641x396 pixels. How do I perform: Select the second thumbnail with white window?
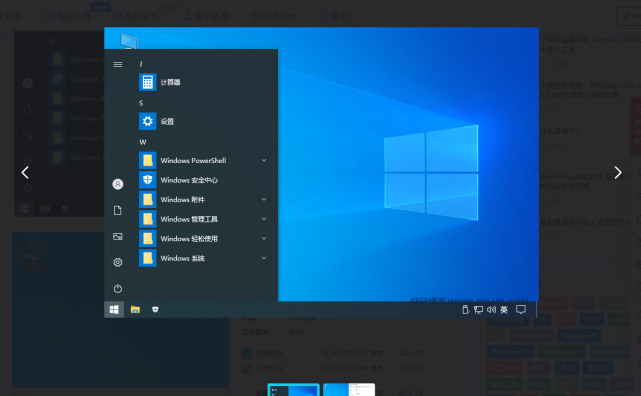349,389
